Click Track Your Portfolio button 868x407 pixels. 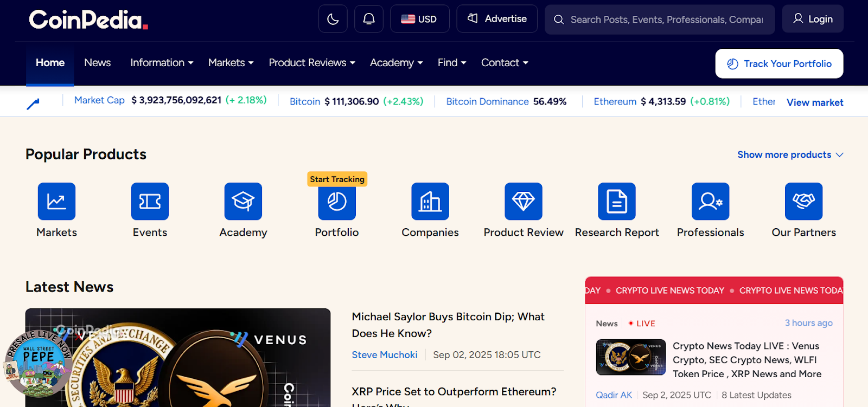click(779, 63)
